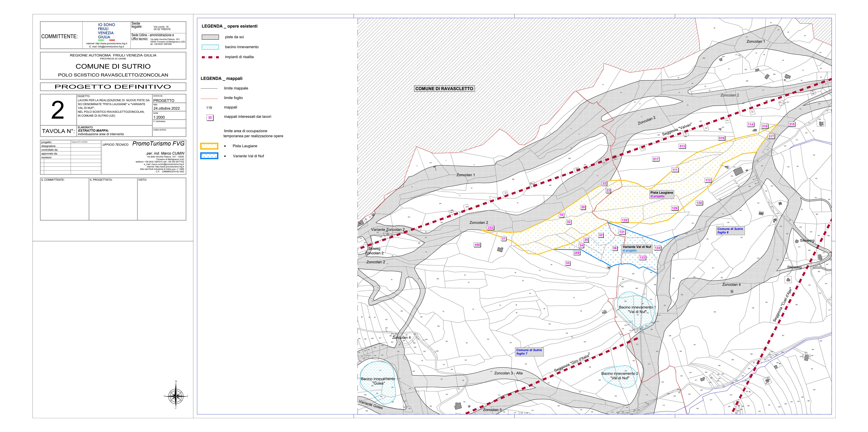Screen dimensions: 868x432
Task: Click the red dashed 'impianti di risalita' legend line
Action: (210, 57)
